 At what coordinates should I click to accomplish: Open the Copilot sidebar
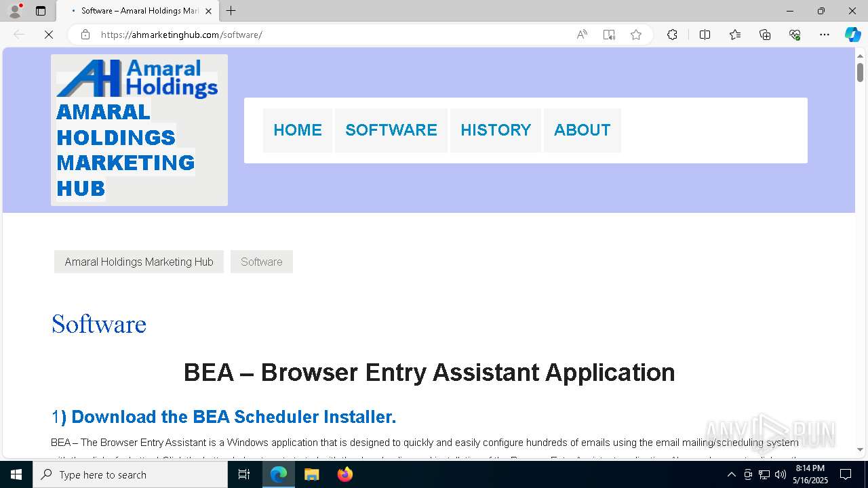(852, 35)
